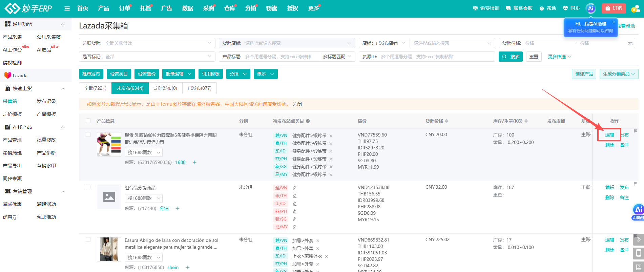Select the Easura Abrigo product checkbox

click(x=88, y=239)
